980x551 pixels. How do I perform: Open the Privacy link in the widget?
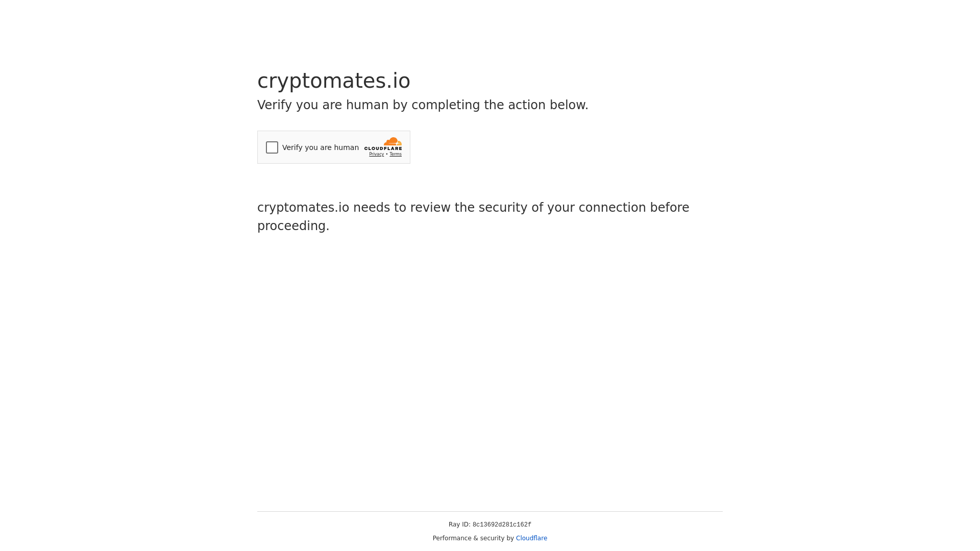[376, 154]
